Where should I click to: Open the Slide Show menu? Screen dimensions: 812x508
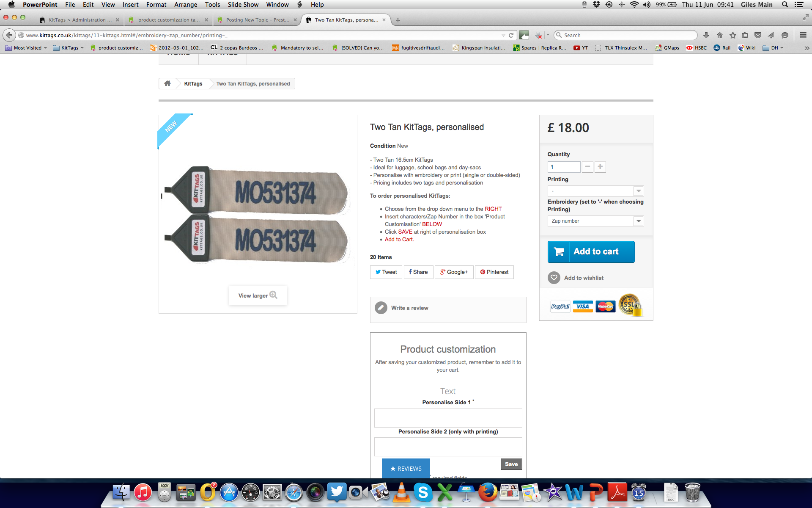[243, 5]
